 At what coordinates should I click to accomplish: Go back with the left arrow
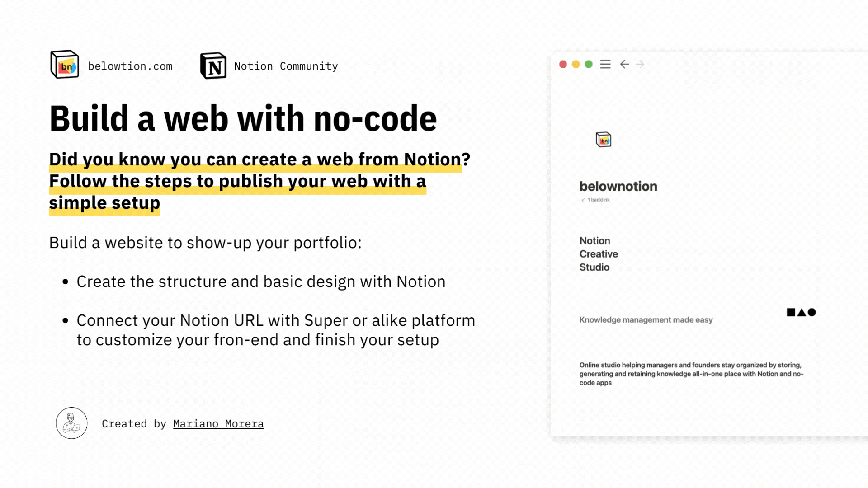[624, 64]
